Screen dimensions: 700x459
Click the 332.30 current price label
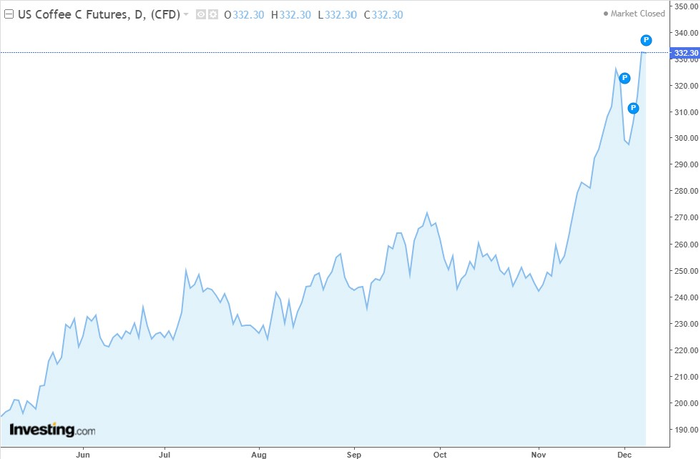(685, 53)
